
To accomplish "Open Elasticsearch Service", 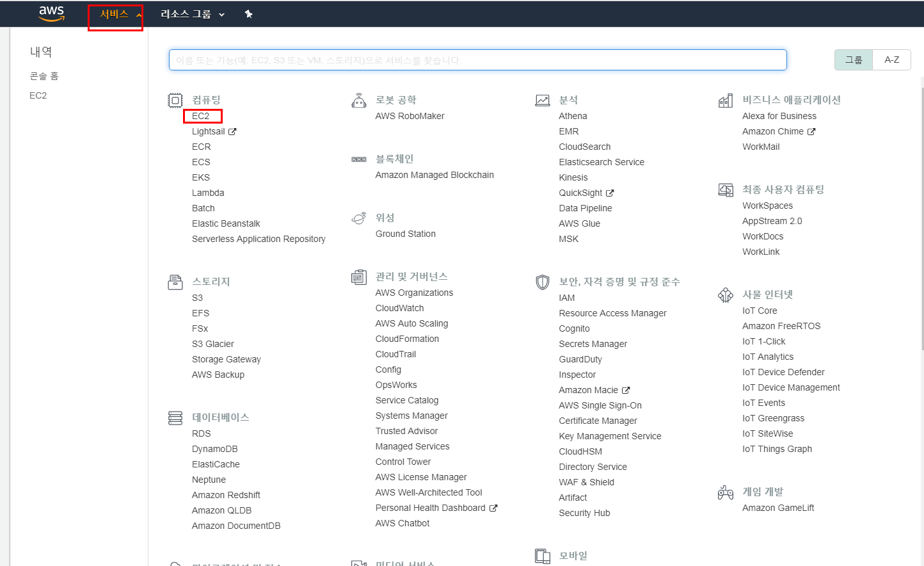I will (601, 162).
